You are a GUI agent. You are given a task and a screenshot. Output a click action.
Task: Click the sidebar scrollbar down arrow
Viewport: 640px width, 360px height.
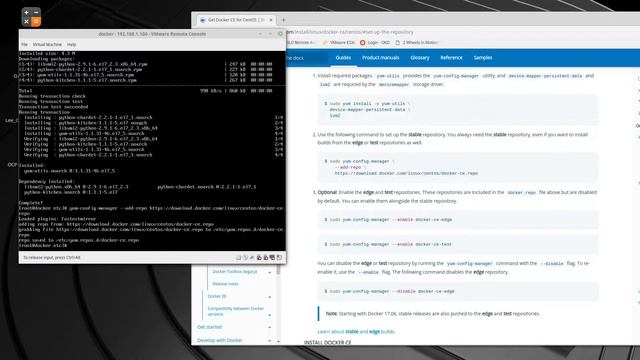pos(278,341)
